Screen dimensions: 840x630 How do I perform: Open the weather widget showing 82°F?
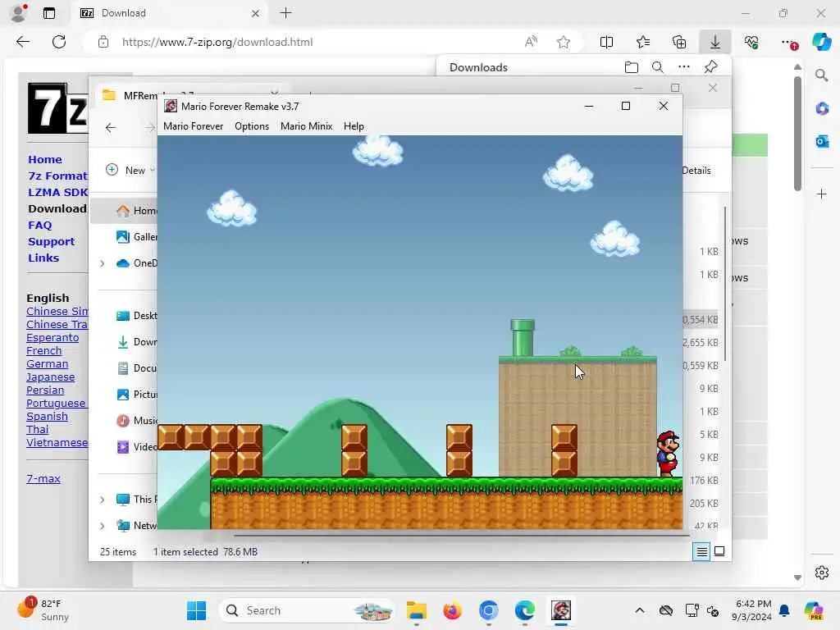point(44,610)
